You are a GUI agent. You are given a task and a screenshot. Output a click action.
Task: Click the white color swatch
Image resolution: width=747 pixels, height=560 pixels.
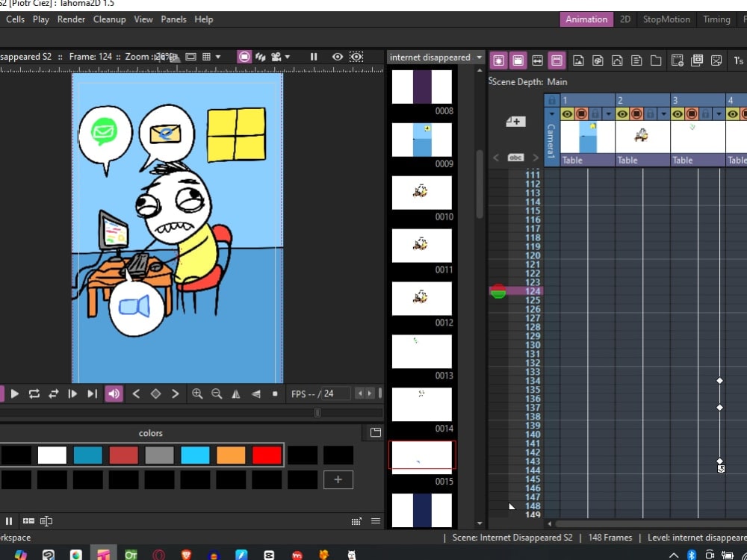point(52,455)
